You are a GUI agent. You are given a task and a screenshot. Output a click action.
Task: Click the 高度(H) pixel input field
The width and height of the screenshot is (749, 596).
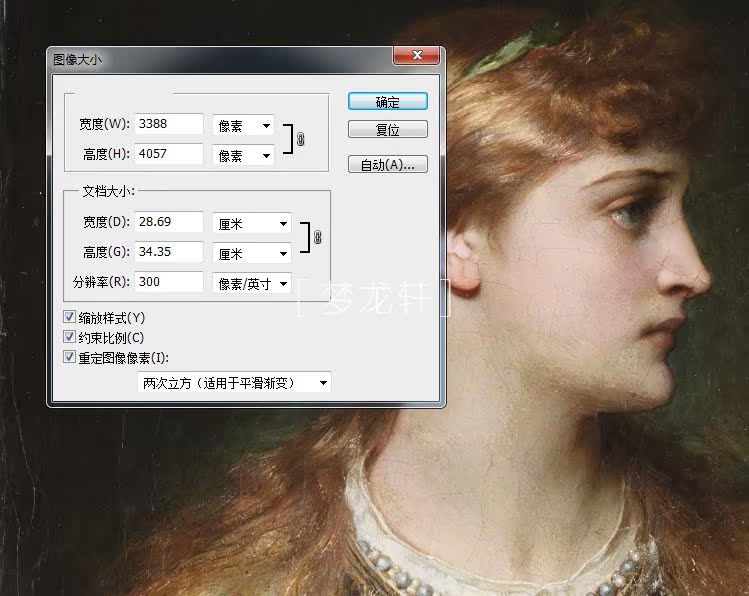169,154
